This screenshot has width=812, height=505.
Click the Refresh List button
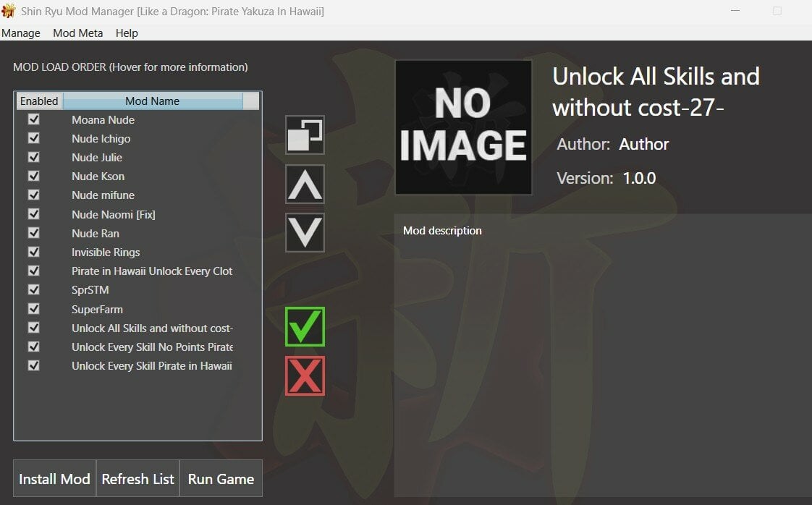pos(138,478)
